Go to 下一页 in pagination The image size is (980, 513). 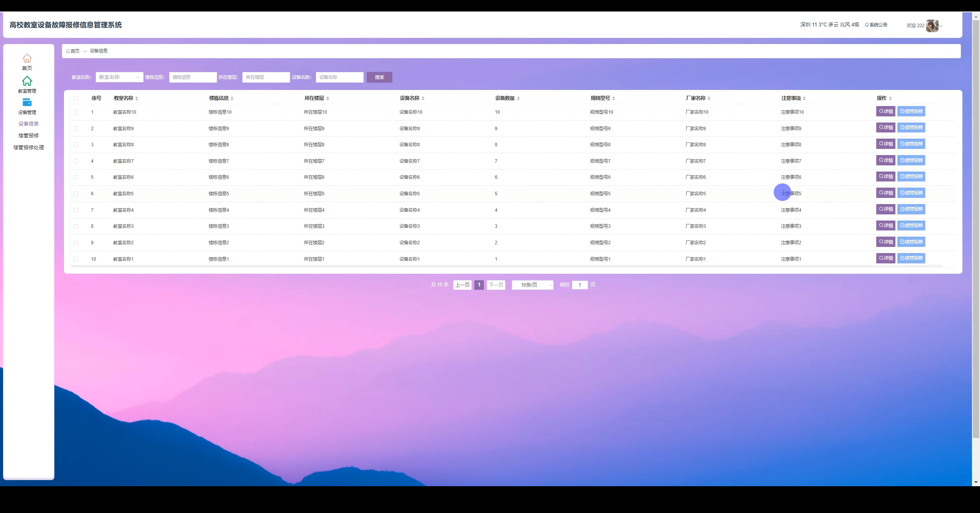point(496,285)
